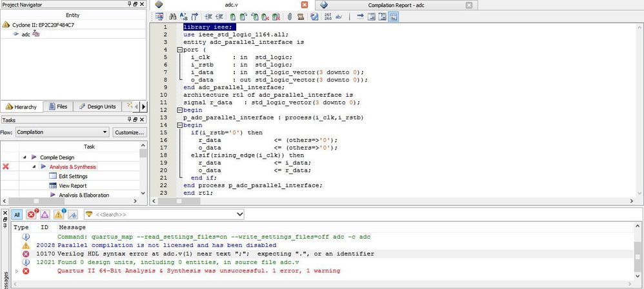Viewport: 644px width, 289px height.
Task: Toggle the suppressed messages flag filter
Action: click(x=73, y=214)
